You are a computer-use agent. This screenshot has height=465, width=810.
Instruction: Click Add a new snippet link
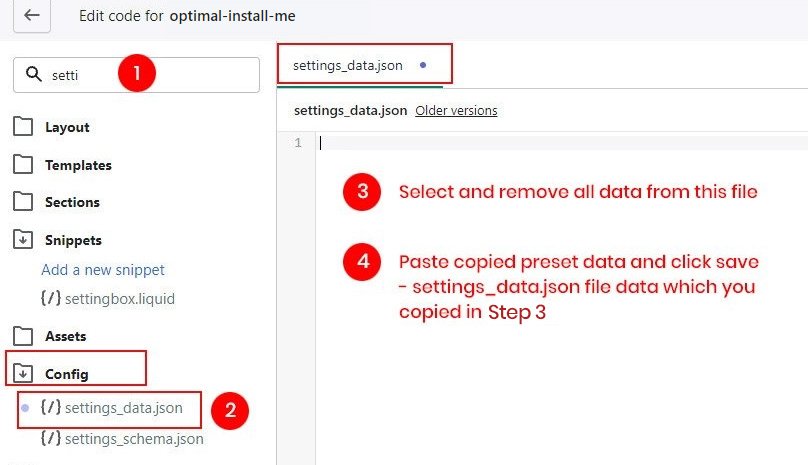click(103, 269)
